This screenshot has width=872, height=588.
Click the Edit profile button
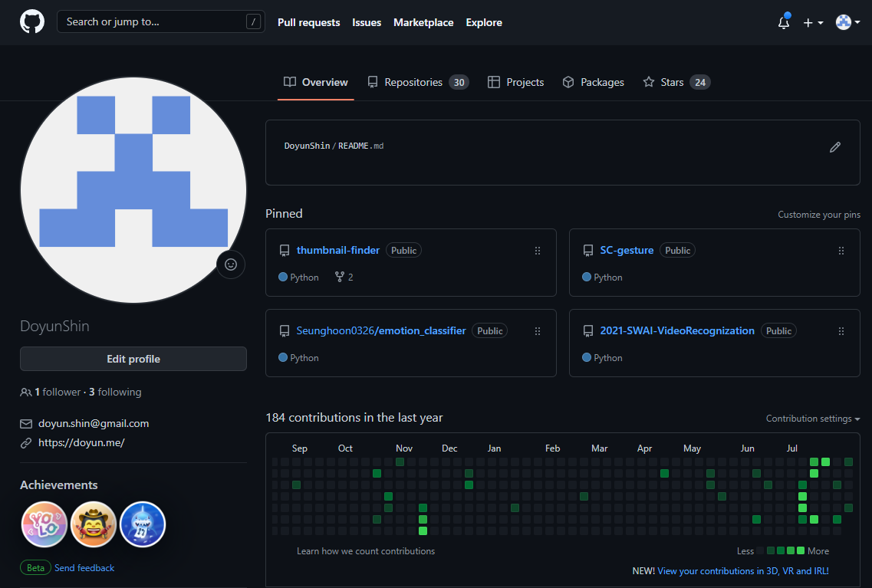coord(133,359)
